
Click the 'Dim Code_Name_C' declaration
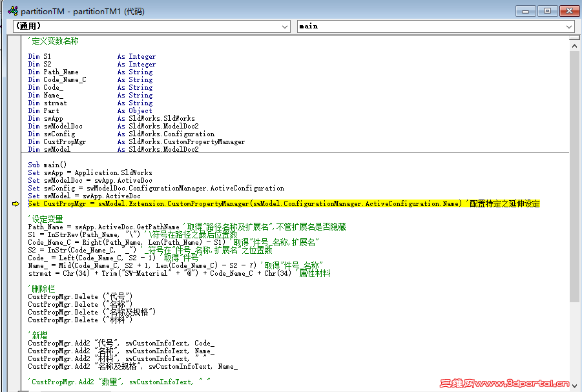(x=90, y=80)
